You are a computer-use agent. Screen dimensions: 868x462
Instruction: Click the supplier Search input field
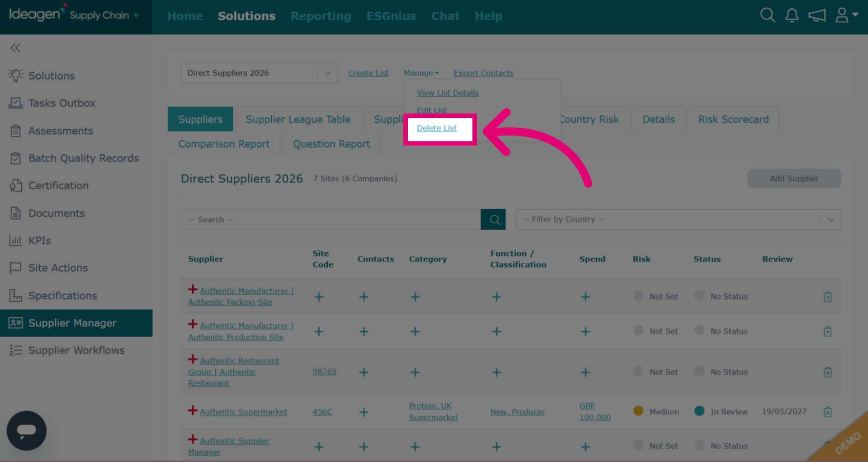(x=330, y=219)
